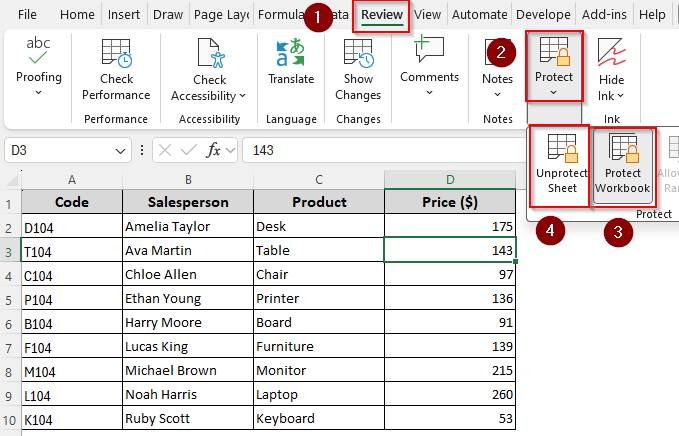Click Protect Workbook
679x436 pixels.
click(x=623, y=166)
